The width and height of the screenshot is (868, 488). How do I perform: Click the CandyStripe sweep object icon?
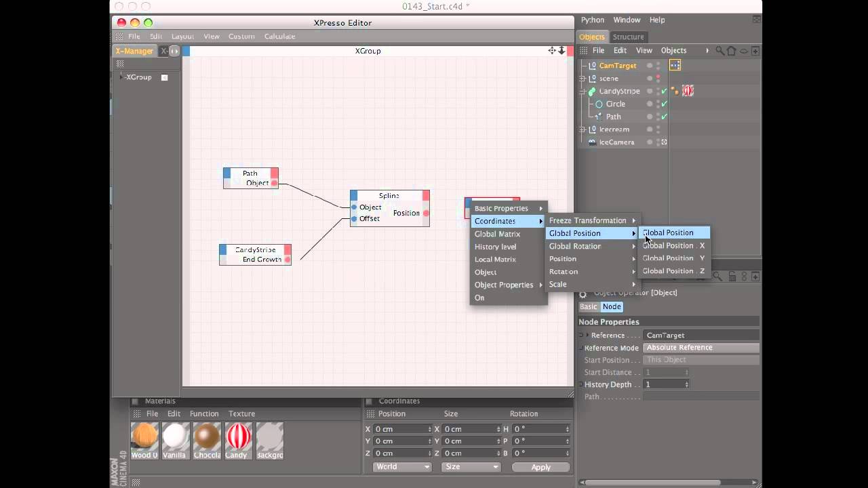coord(592,91)
